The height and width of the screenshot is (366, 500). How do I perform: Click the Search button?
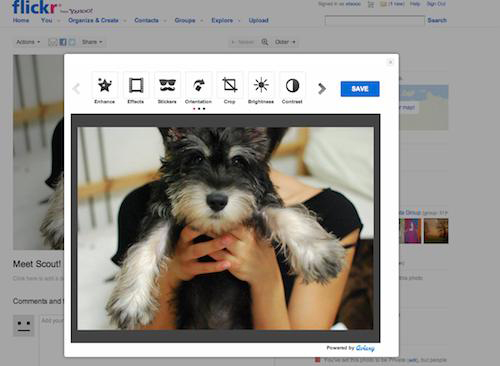[x=437, y=20]
